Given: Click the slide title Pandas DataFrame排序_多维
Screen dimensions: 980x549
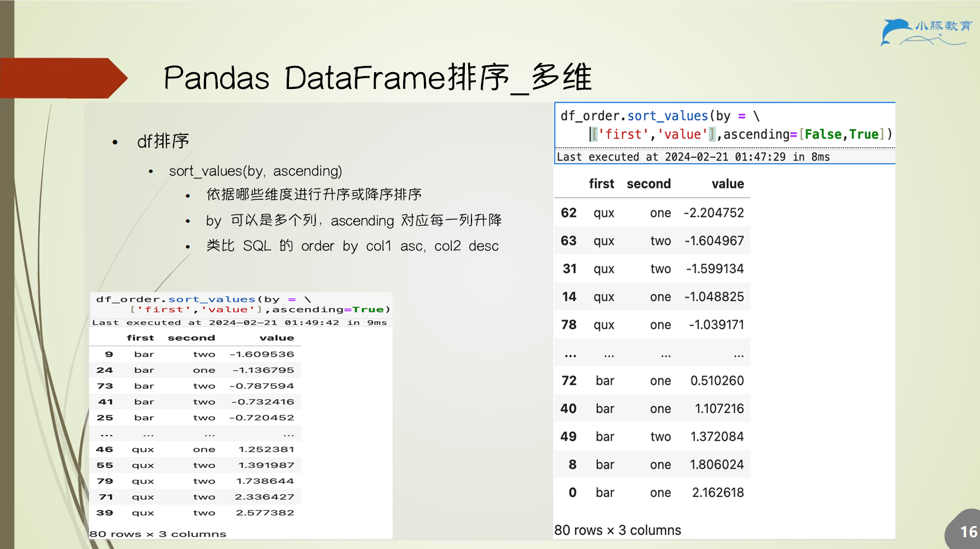Looking at the screenshot, I should [x=377, y=78].
